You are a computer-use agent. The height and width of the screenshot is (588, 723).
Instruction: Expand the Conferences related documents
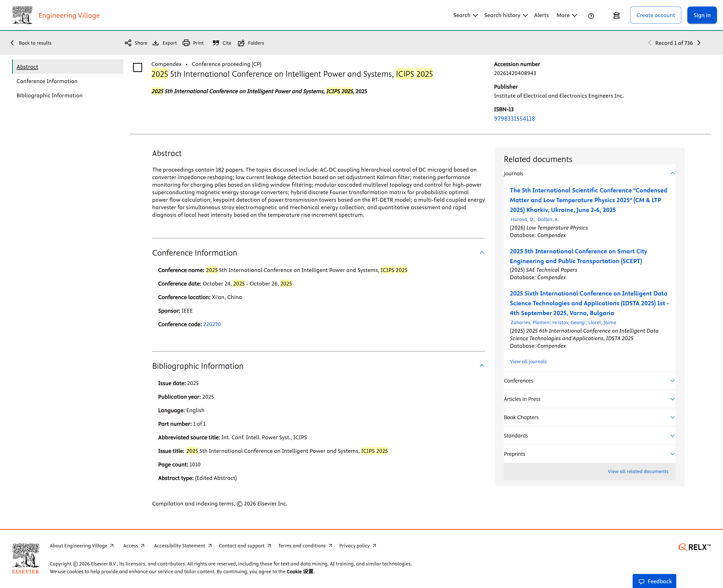pyautogui.click(x=672, y=381)
